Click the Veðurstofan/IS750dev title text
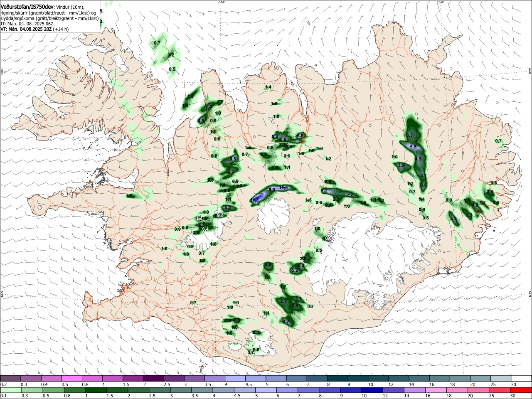 (x=27, y=7)
